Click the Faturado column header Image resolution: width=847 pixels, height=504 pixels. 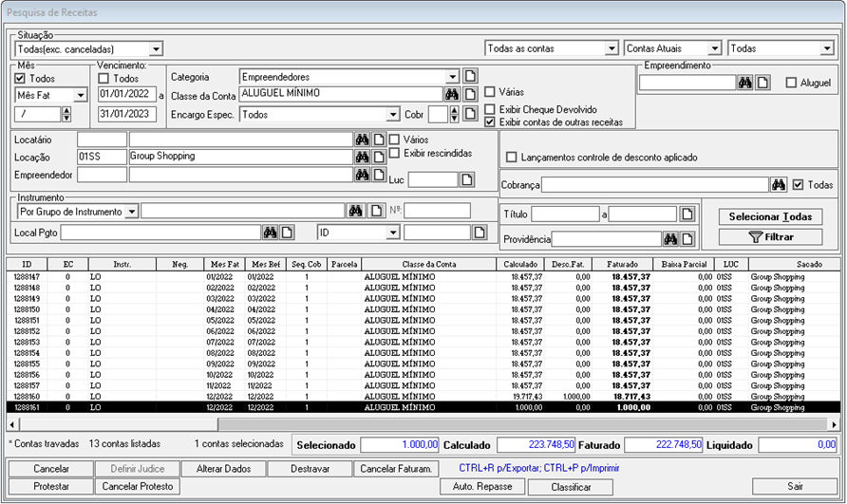[x=622, y=264]
